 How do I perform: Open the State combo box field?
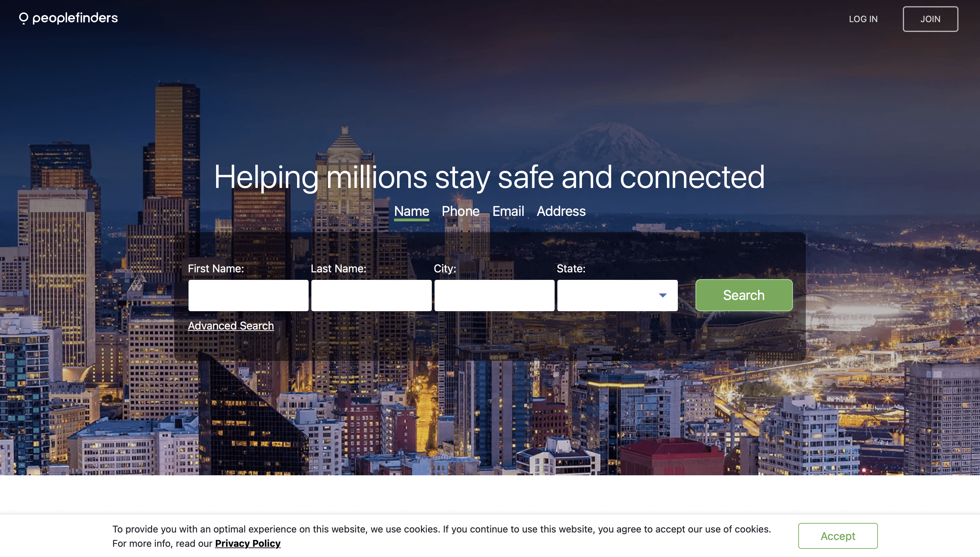coord(617,295)
